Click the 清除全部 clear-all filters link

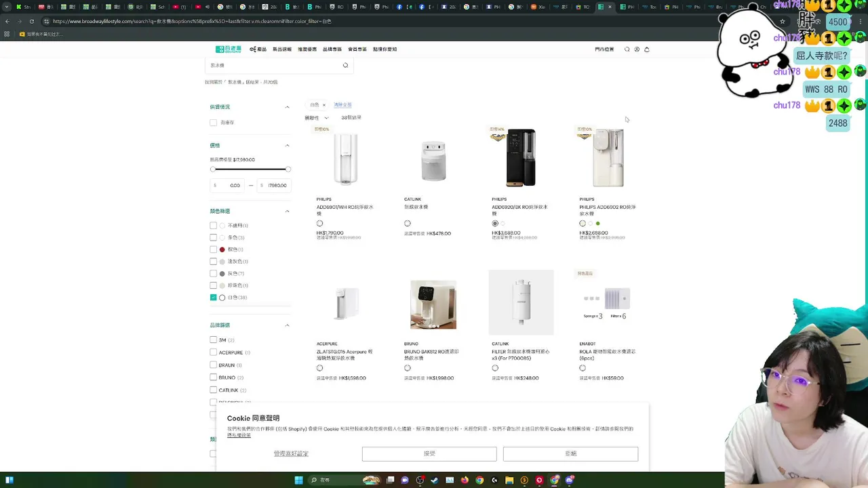coord(342,105)
